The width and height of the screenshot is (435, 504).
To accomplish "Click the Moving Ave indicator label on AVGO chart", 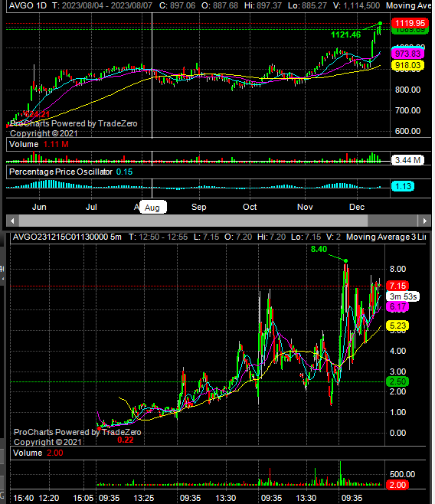I will click(408, 5).
